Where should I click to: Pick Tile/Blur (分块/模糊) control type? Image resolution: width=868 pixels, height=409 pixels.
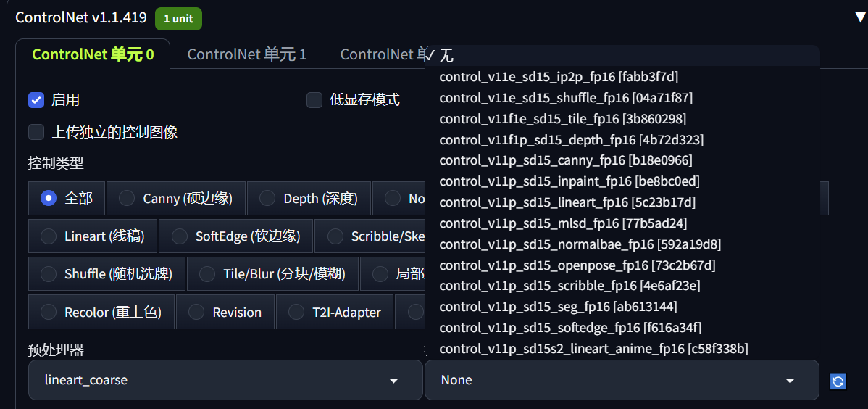click(x=273, y=274)
